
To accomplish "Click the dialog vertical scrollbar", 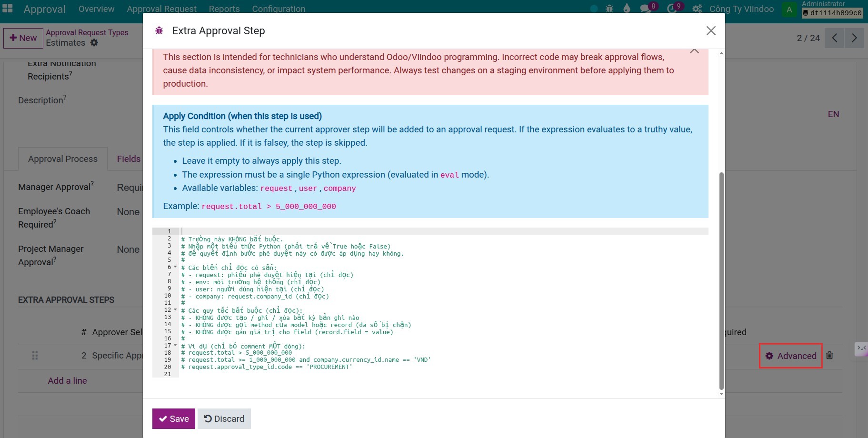I will [x=721, y=281].
